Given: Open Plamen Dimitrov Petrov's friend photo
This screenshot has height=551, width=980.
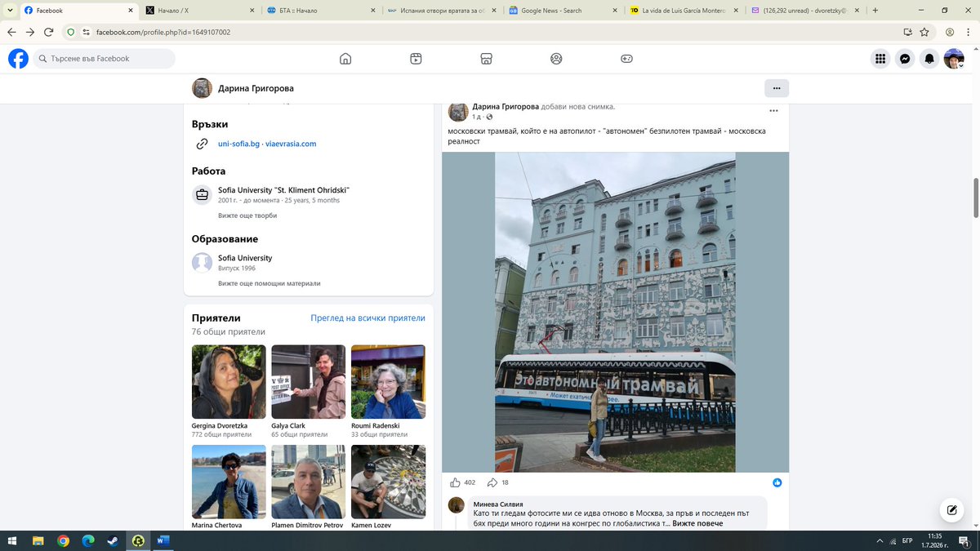Looking at the screenshot, I should (x=308, y=482).
